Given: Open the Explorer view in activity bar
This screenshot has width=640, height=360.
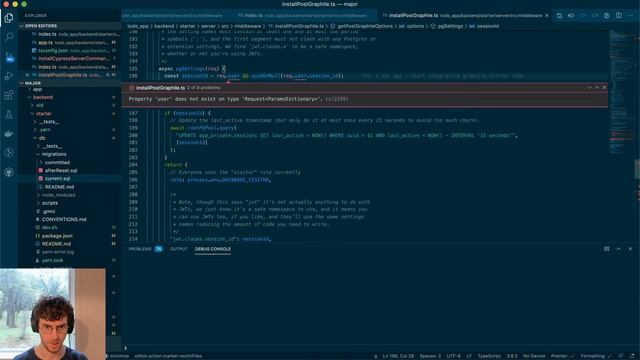Looking at the screenshot, I should (x=9, y=18).
